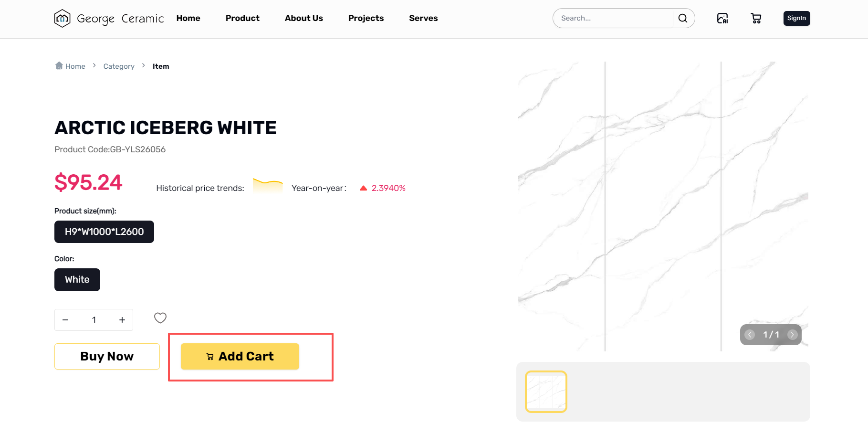This screenshot has height=434, width=868.
Task: Click the Add Cart button
Action: 240,356
